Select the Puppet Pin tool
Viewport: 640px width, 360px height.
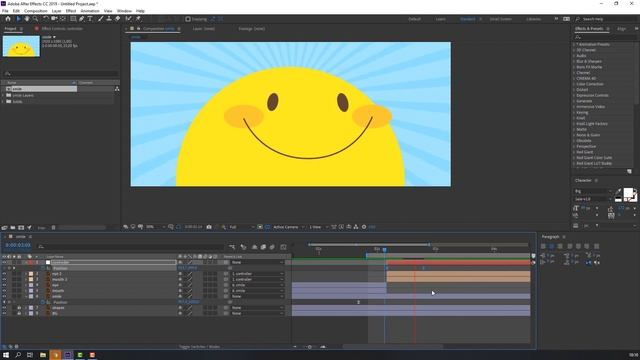click(x=138, y=19)
